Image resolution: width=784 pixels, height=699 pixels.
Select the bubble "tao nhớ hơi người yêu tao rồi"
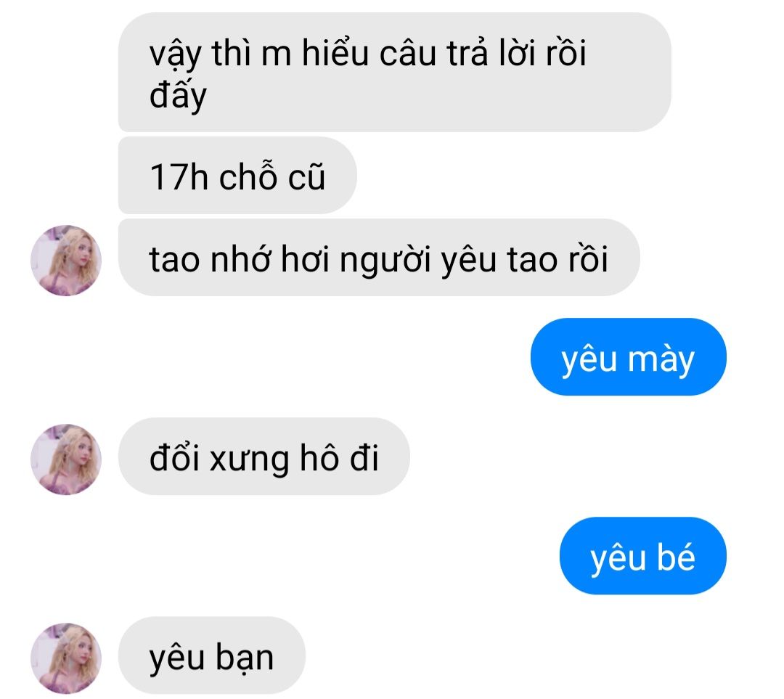click(x=379, y=258)
